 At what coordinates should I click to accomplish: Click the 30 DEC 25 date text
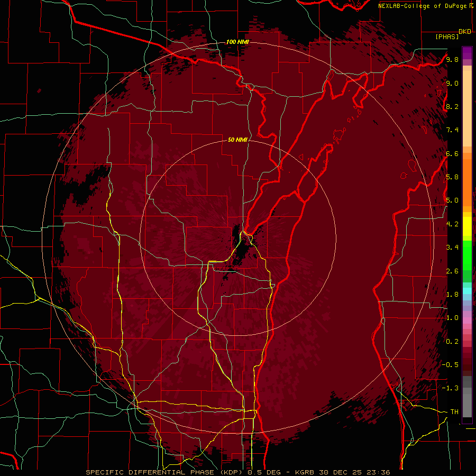click(x=341, y=472)
